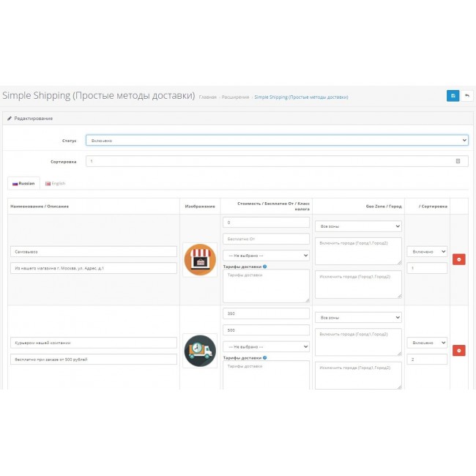This screenshot has width=476, height=476.
Task: Click help icon beside second Тарифы доставки
Action: (264, 358)
